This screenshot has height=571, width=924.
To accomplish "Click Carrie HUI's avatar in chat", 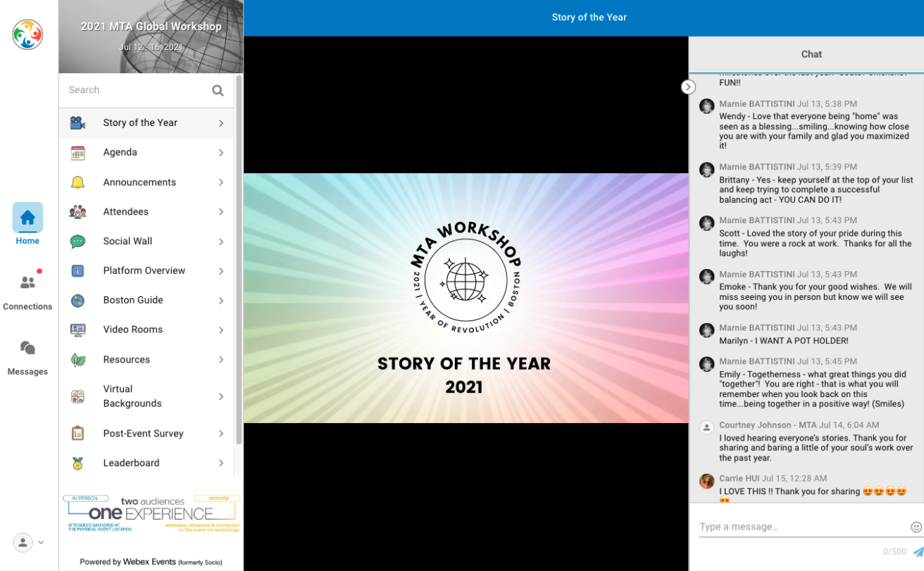I will pos(706,481).
